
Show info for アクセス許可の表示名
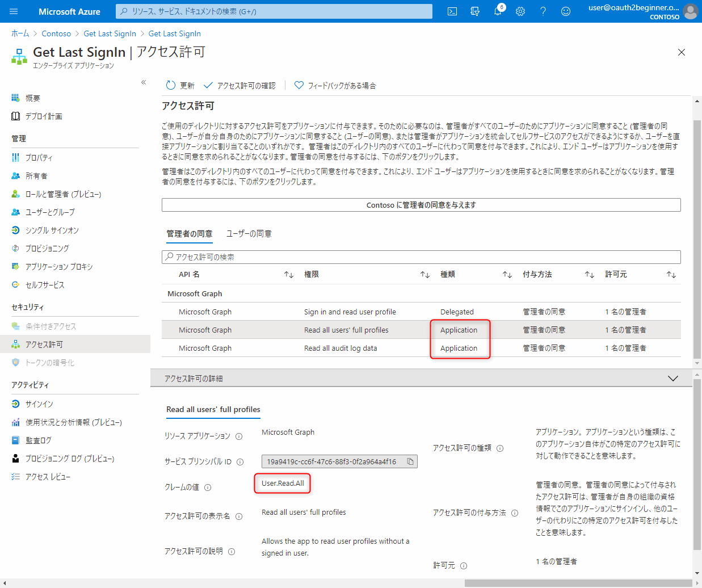239,516
